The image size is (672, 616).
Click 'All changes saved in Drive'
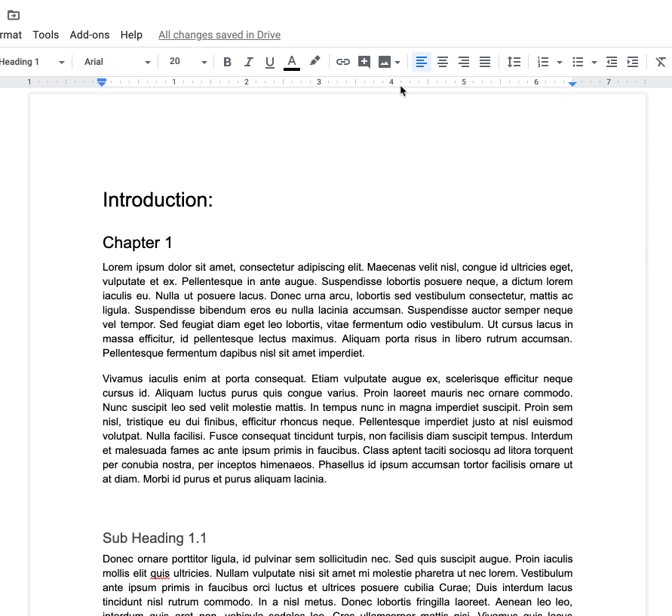[219, 35]
